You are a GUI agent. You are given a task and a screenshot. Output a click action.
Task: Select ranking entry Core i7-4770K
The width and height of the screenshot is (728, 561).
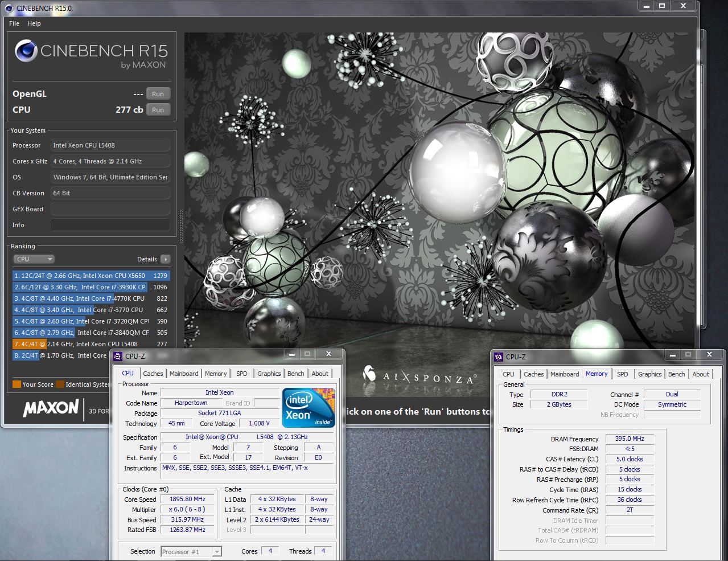point(91,298)
